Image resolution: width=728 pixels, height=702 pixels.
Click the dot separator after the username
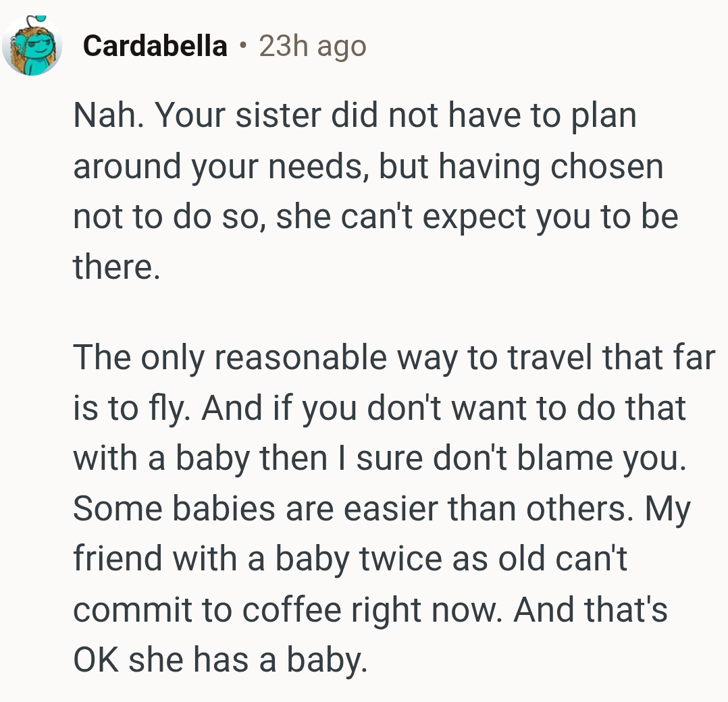pyautogui.click(x=242, y=47)
